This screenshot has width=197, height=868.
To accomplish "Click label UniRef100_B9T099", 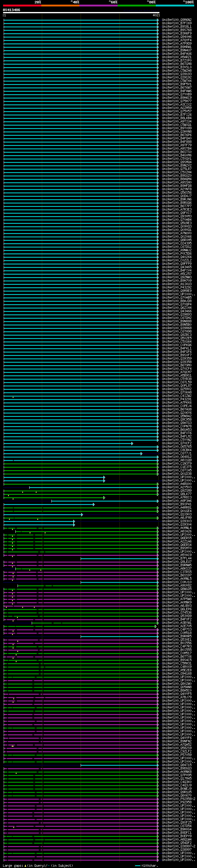I will coord(177,128).
